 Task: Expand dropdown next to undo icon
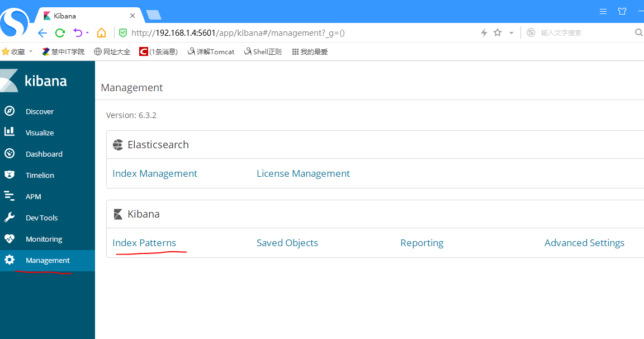coord(87,33)
